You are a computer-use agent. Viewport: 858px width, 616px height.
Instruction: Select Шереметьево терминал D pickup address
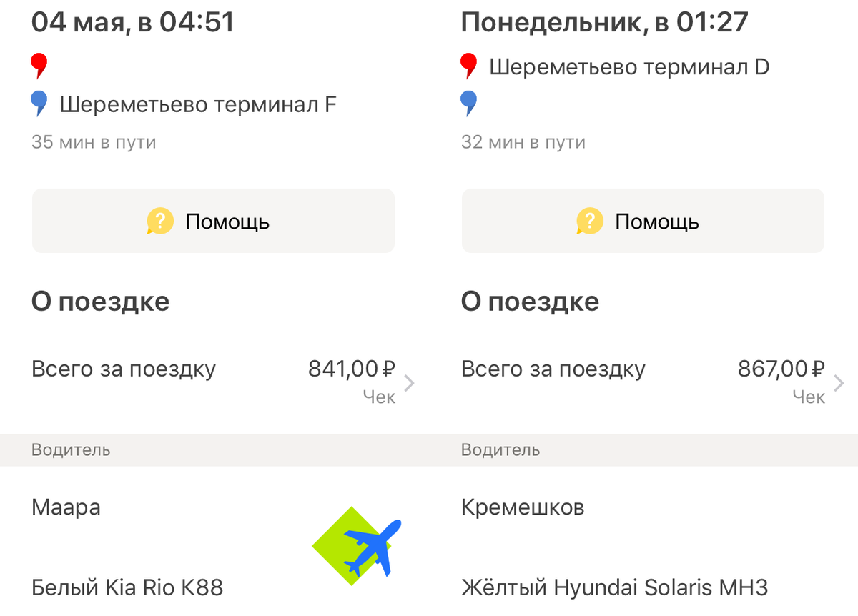629,67
